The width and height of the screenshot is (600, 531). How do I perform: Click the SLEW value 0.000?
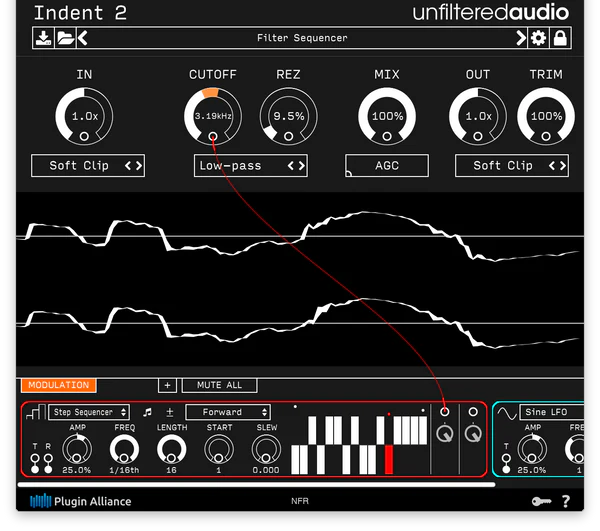(266, 470)
